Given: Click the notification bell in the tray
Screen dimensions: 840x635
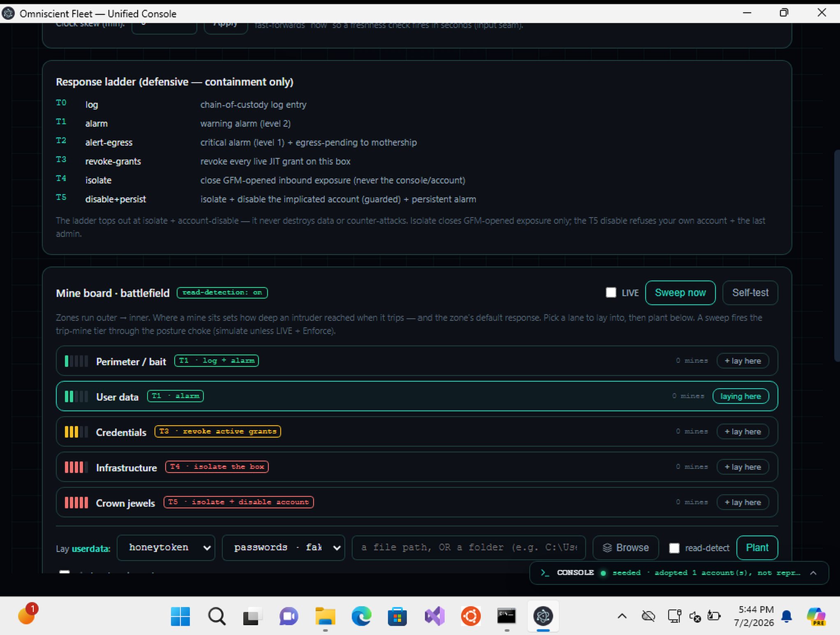Looking at the screenshot, I should tap(787, 616).
